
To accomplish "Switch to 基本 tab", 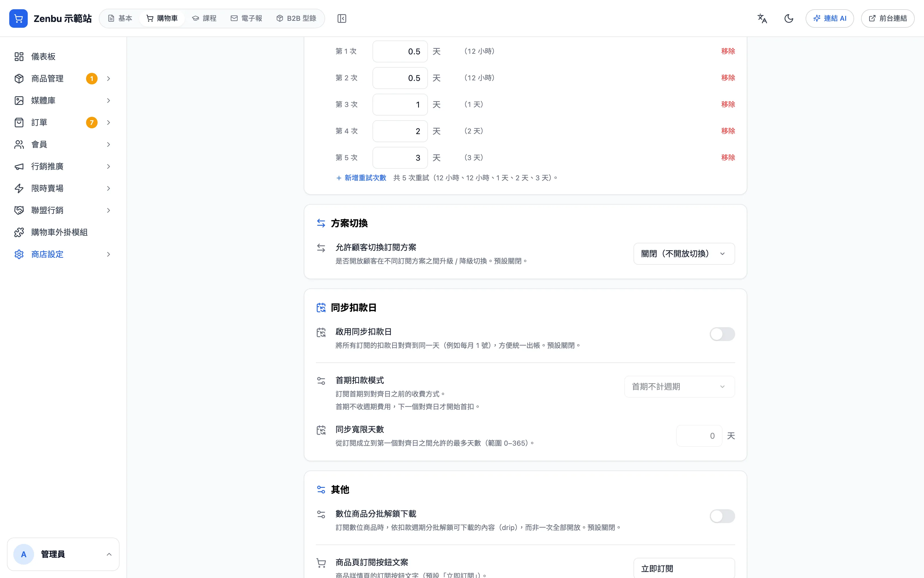I will pyautogui.click(x=120, y=18).
